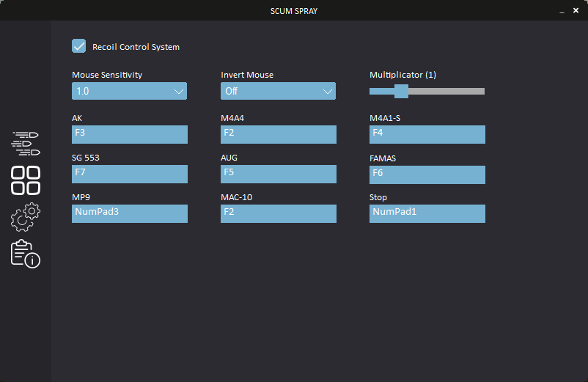Click the grey part of Multiplicator slider track

446,91
